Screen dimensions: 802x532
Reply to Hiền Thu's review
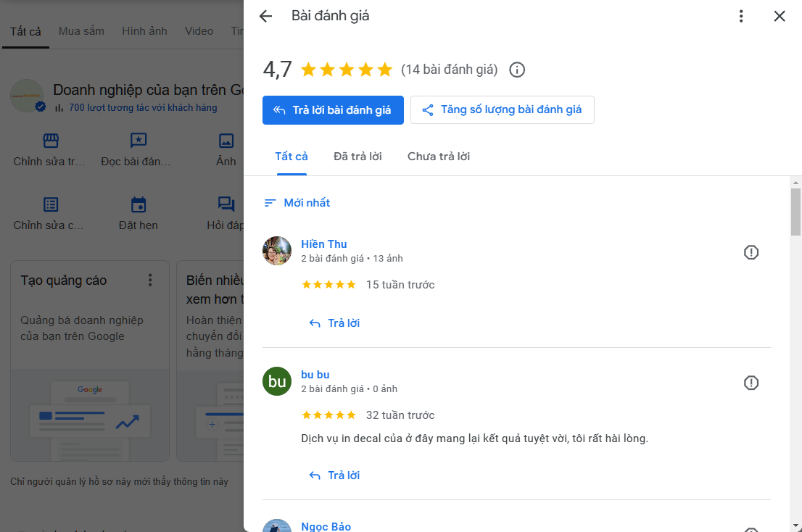click(334, 323)
